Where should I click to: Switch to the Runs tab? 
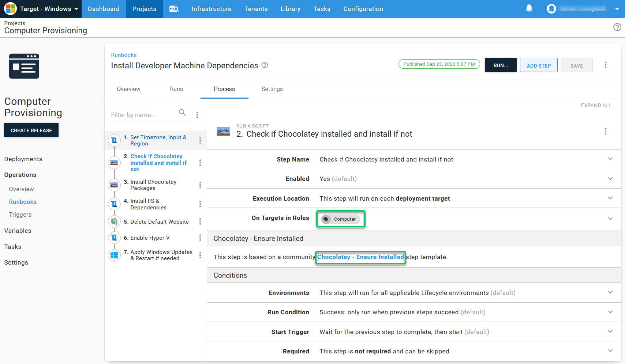176,89
